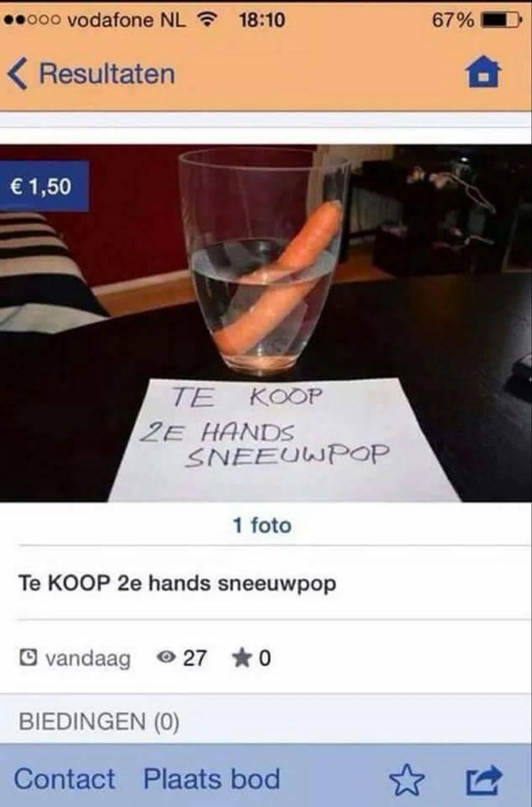Tap the clock icon beside vandaag
The height and width of the screenshot is (807, 532).
click(29, 657)
